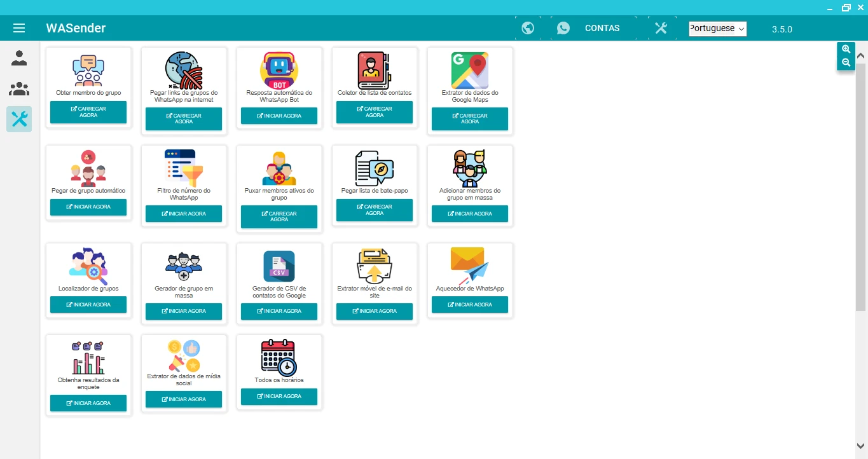The image size is (868, 459).
Task: Load the Obter membro do grupo tool
Action: 88,112
